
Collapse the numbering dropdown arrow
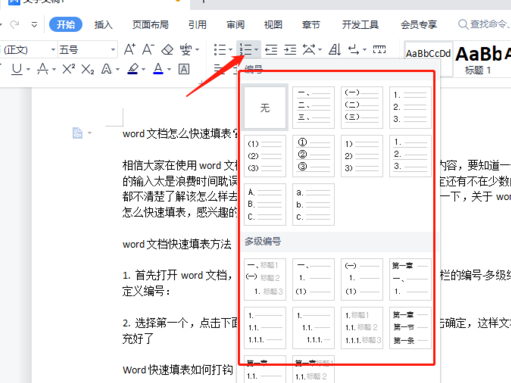(x=256, y=50)
